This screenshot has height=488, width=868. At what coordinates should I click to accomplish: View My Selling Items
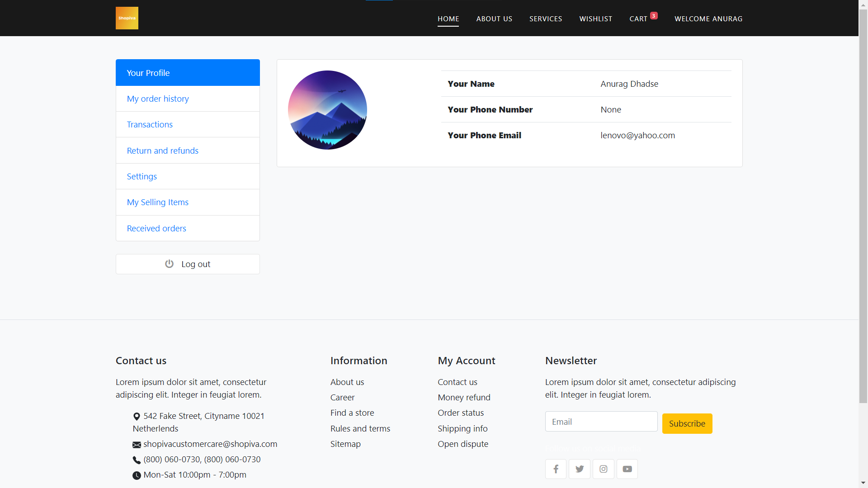click(x=157, y=202)
